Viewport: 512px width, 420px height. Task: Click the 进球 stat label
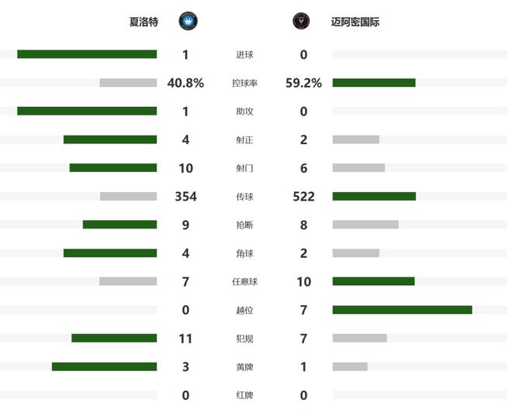pos(244,54)
